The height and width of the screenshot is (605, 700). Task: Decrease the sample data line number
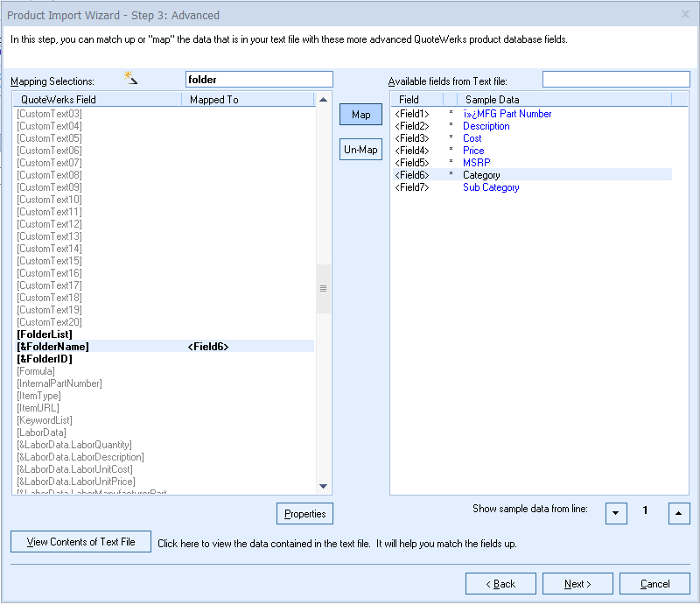pyautogui.click(x=616, y=514)
